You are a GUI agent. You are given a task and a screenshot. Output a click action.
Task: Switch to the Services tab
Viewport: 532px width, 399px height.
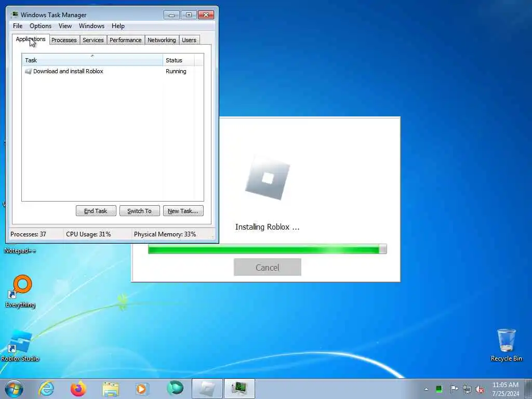[93, 40]
